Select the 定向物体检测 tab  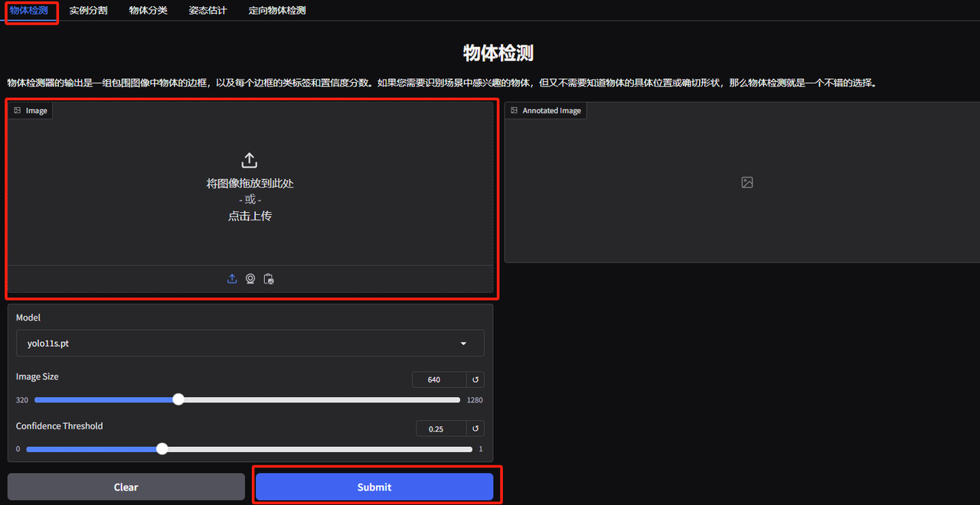(276, 11)
